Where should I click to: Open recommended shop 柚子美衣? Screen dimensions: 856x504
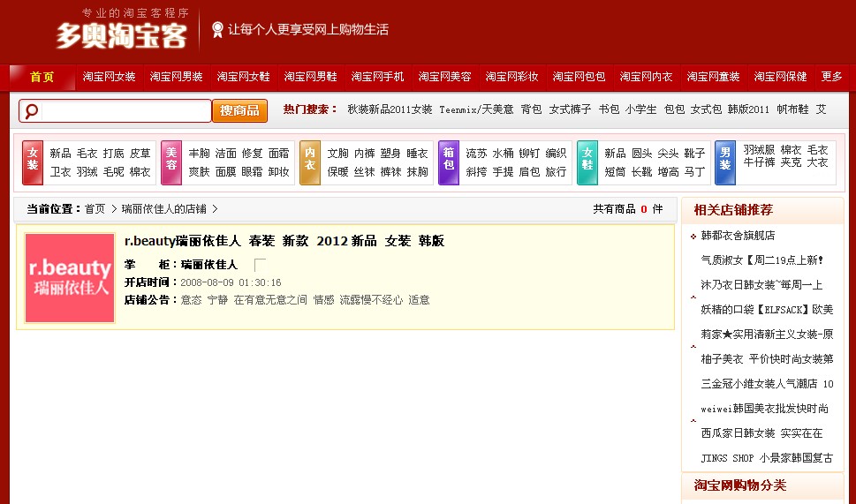coord(767,359)
